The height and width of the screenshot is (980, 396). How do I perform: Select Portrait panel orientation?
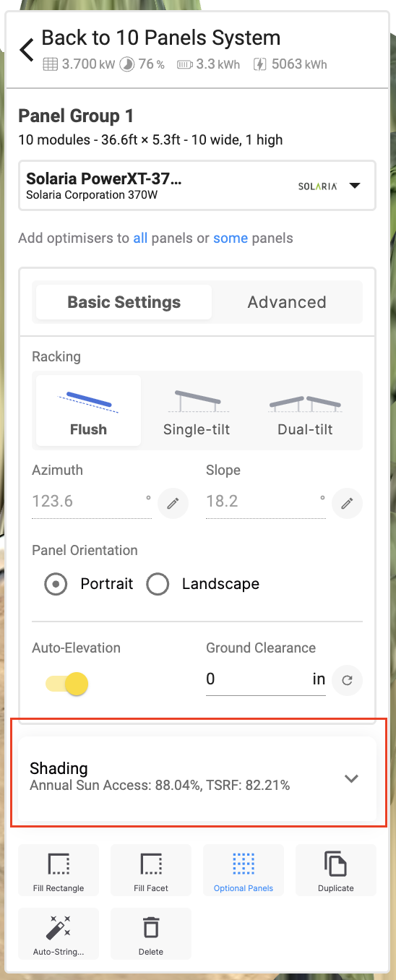pos(56,584)
